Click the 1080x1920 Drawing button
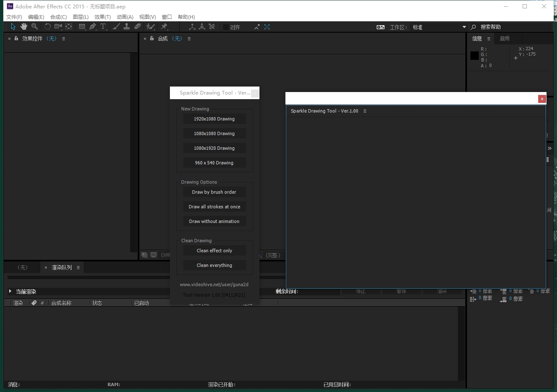This screenshot has height=392, width=557. [x=214, y=148]
